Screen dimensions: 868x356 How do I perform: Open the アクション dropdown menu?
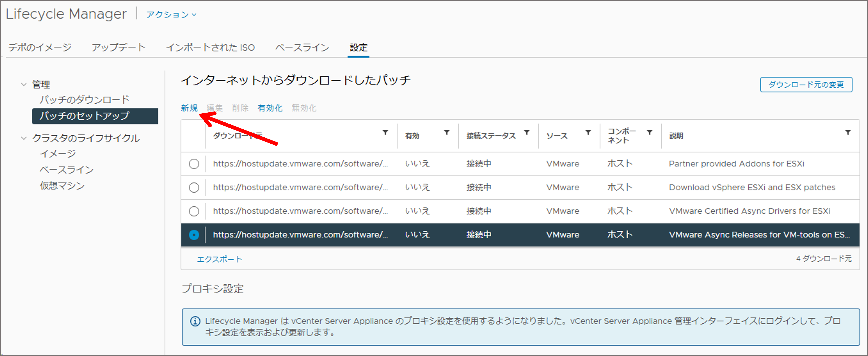click(x=171, y=15)
